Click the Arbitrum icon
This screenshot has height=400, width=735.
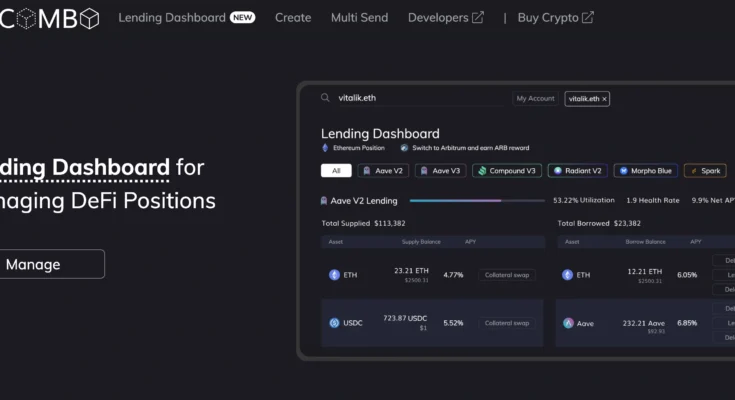pos(404,148)
